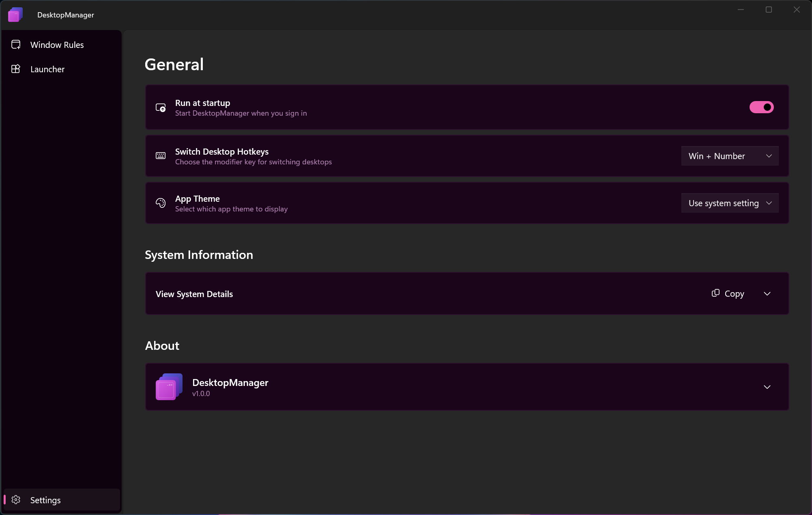Select the Window Rules sidebar icon
Screen dimensions: 812x515
pyautogui.click(x=16, y=45)
